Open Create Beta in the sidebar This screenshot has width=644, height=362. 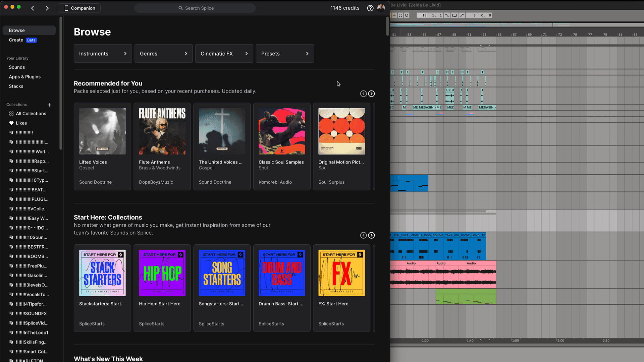[x=23, y=40]
